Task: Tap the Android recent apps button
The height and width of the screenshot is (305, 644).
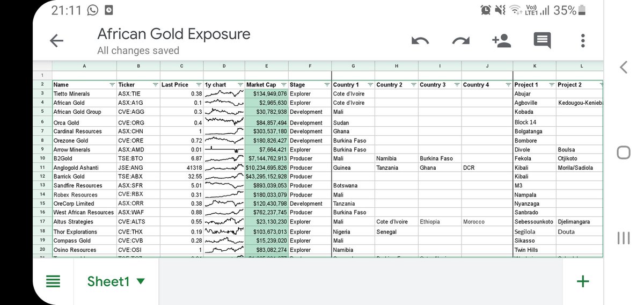Action: pos(624,238)
